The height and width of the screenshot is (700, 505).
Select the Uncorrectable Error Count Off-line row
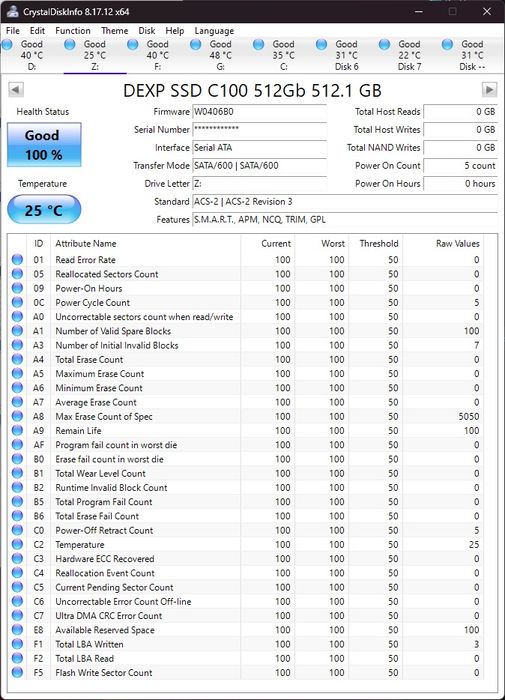click(x=246, y=601)
